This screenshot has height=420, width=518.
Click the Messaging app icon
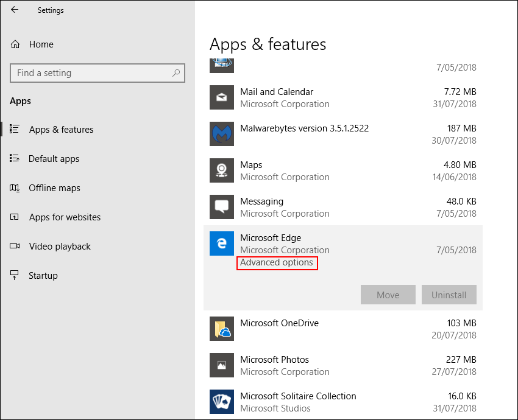(x=222, y=207)
